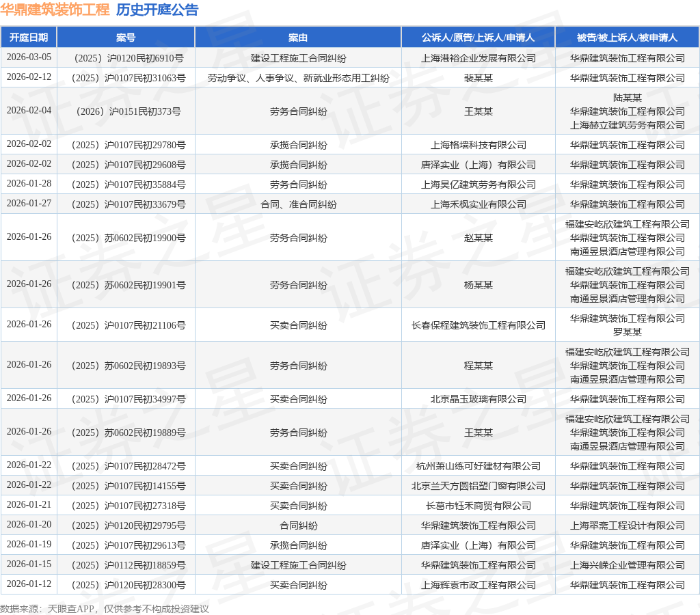Select case number 沪0120民初6910号
This screenshot has width=700, height=615.
tap(129, 58)
